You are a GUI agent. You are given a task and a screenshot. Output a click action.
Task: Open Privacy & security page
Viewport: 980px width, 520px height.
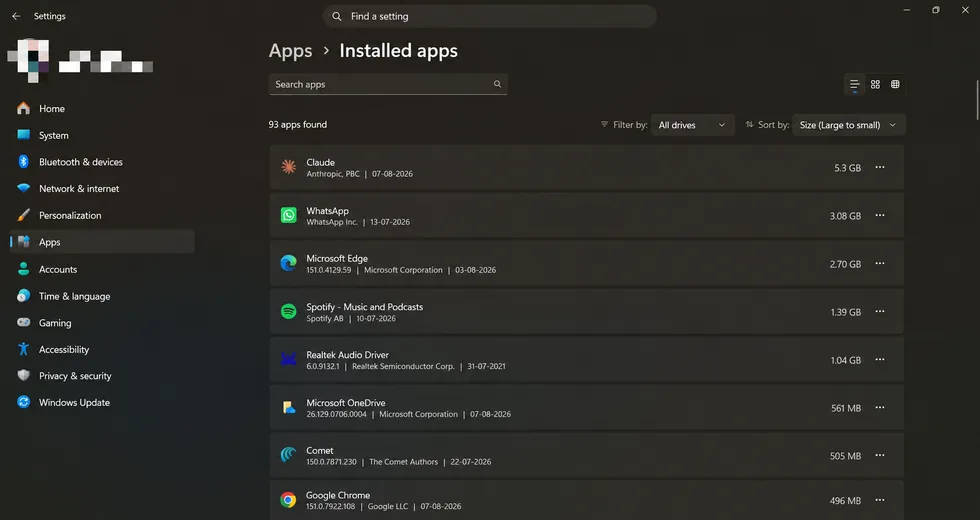102,376
